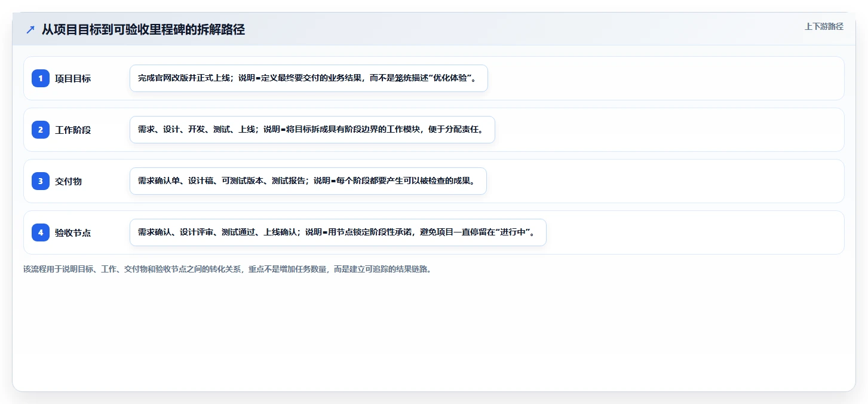Image resolution: width=868 pixels, height=404 pixels.
Task: Select the 项目目标 step label
Action: pyautogui.click(x=73, y=78)
